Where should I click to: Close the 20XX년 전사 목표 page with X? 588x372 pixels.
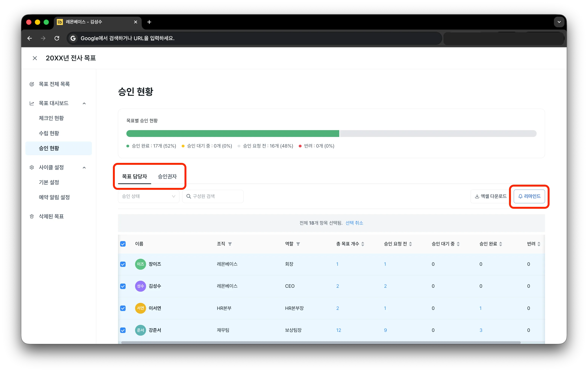[35, 58]
